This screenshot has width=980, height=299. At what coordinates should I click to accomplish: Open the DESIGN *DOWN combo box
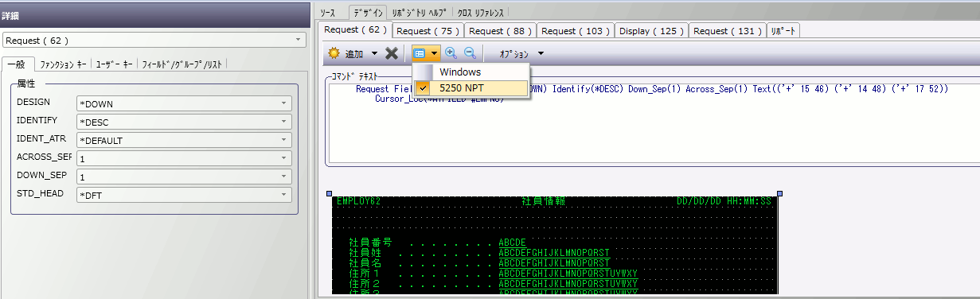(184, 103)
